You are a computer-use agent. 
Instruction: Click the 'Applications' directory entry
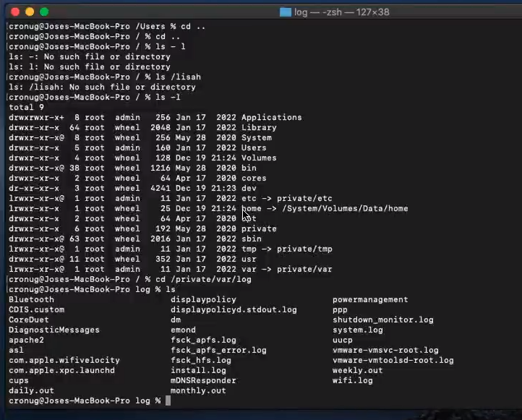pyautogui.click(x=272, y=118)
